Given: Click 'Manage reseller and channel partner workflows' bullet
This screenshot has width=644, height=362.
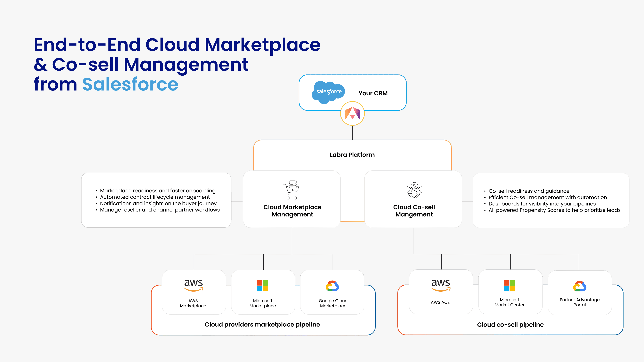Looking at the screenshot, I should coord(160,210).
